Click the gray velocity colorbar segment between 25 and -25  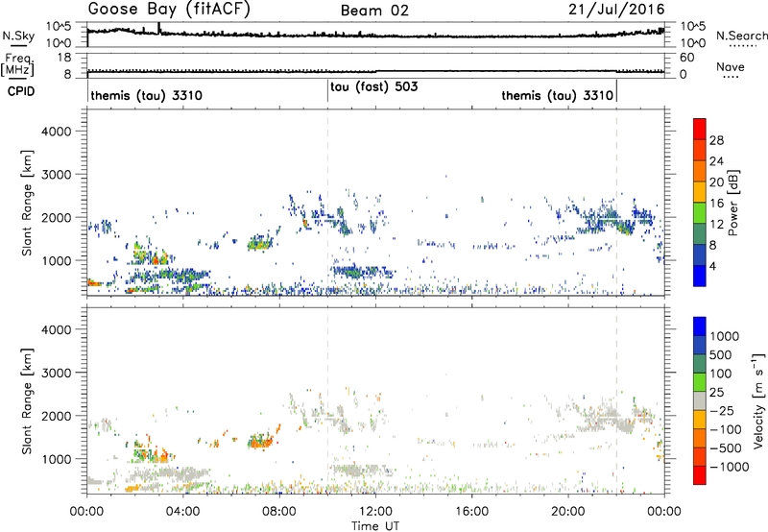pyautogui.click(x=700, y=400)
